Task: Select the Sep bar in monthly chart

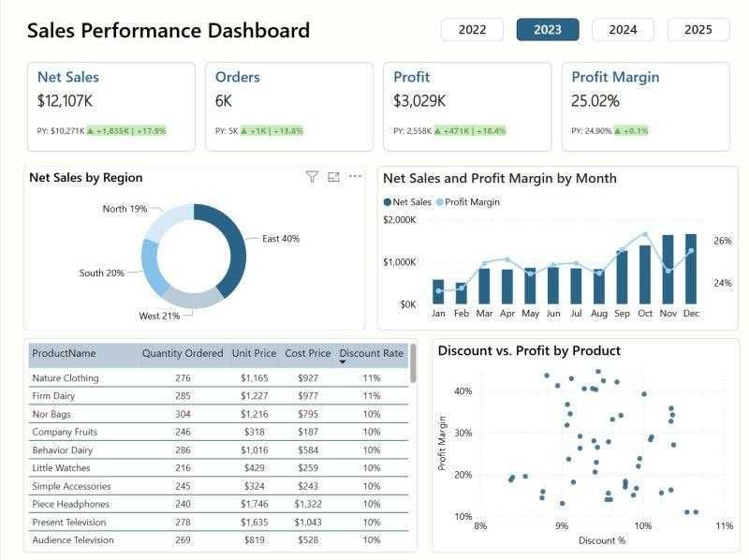Action: click(622, 277)
